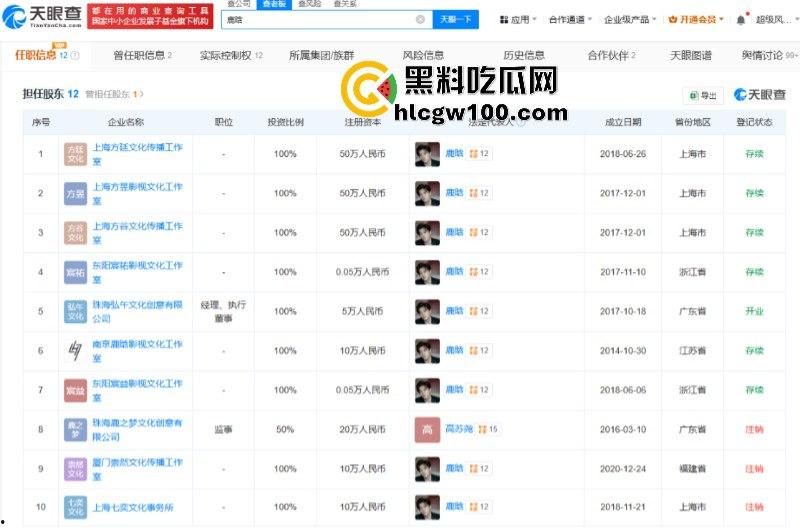Open the 合作通道 dropdown

(570, 20)
